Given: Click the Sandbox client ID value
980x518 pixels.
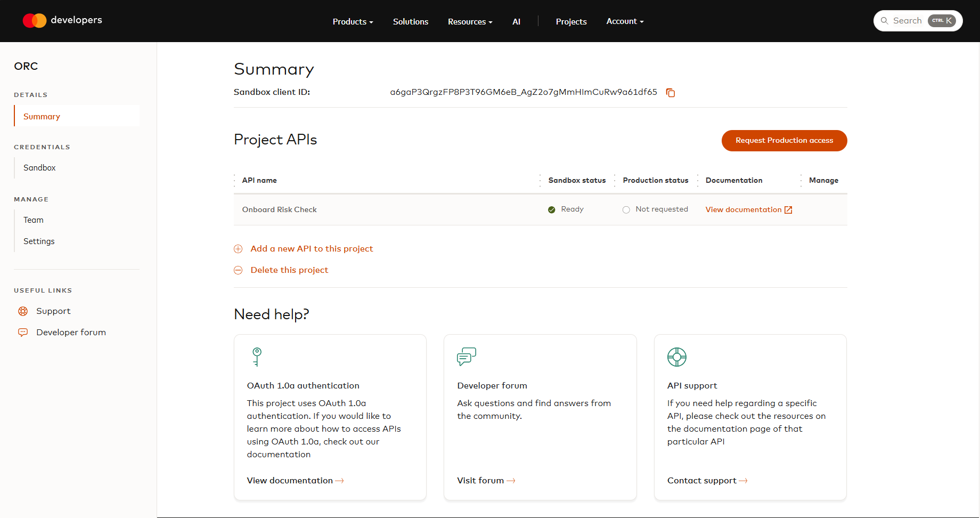Looking at the screenshot, I should [524, 92].
